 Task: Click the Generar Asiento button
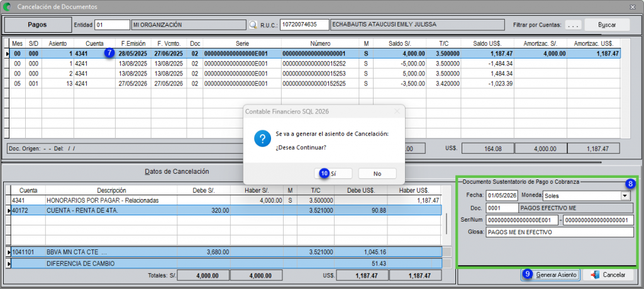point(551,275)
